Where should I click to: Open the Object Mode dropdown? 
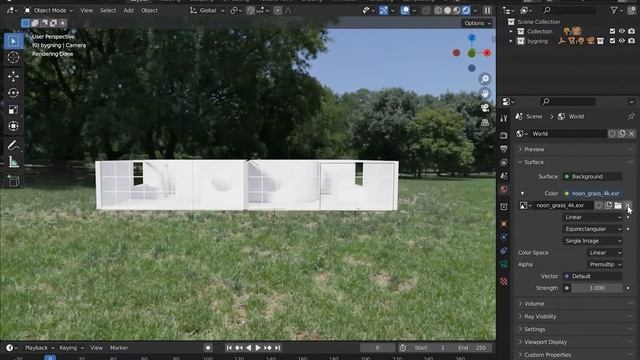[x=49, y=11]
